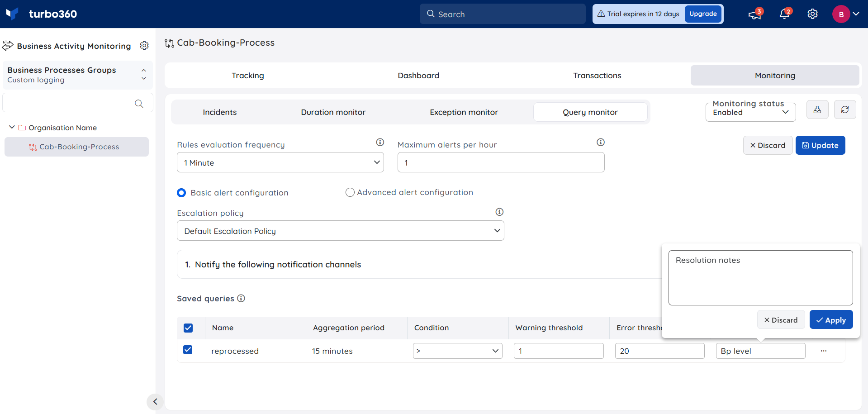
Task: Toggle the select-all checkbox in table header
Action: [188, 328]
